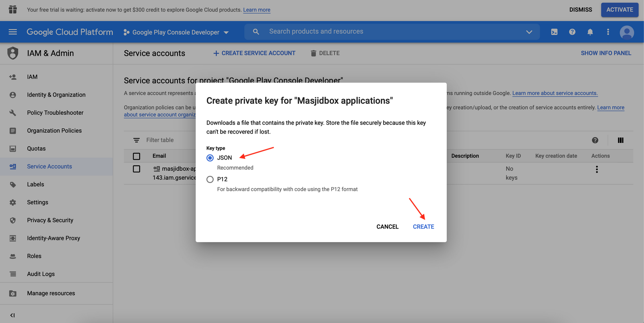Collapse the left sidebar panel
644x323 pixels.
pyautogui.click(x=12, y=315)
